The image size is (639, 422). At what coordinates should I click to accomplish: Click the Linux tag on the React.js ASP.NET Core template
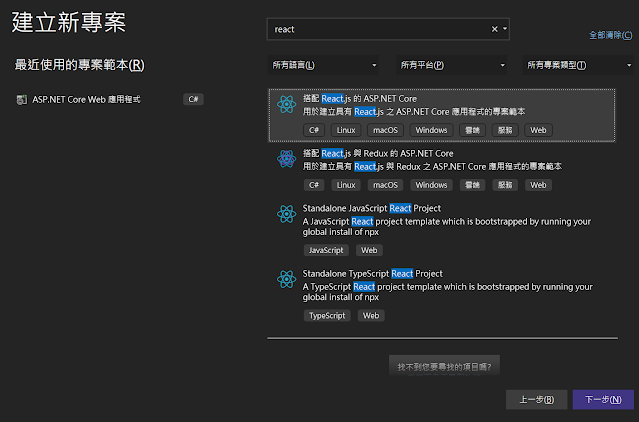(x=346, y=130)
